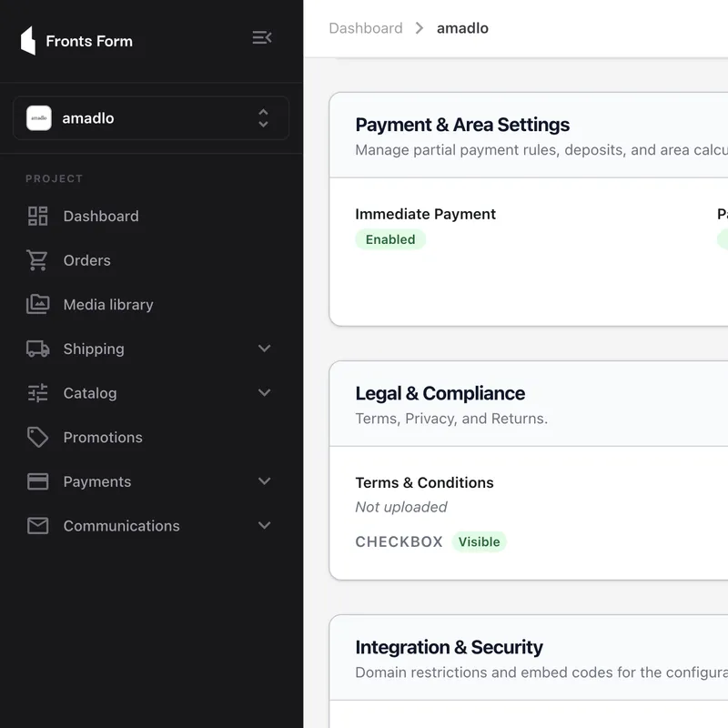This screenshot has height=728, width=728.
Task: Click the Communications envelope icon
Action: pyautogui.click(x=37, y=526)
